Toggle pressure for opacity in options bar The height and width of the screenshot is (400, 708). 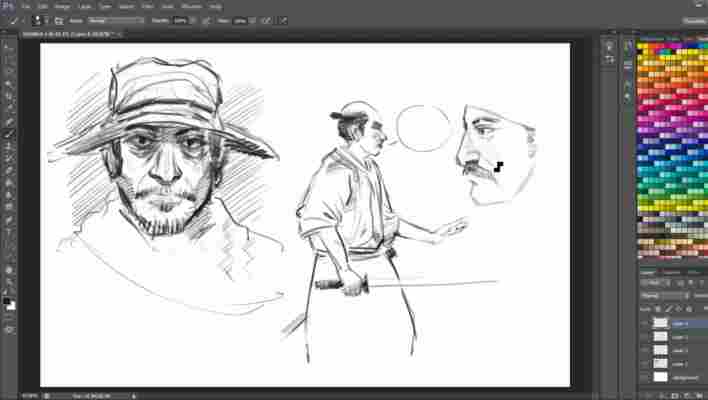(x=206, y=21)
